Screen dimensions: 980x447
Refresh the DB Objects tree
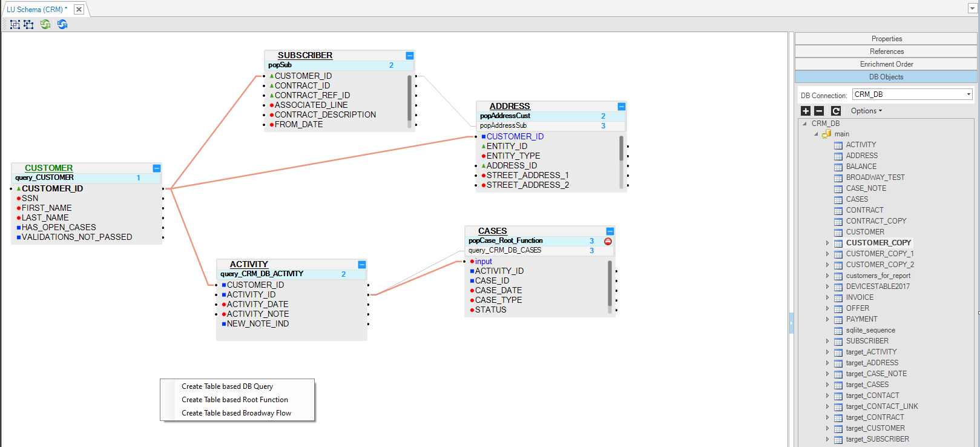(x=836, y=111)
